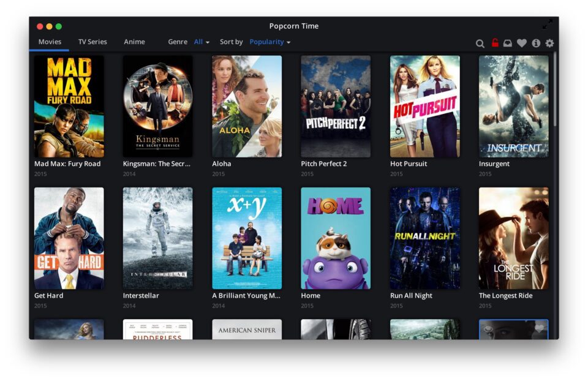Open the Genre All dropdown
Viewport: 588px width, 381px height.
[202, 42]
